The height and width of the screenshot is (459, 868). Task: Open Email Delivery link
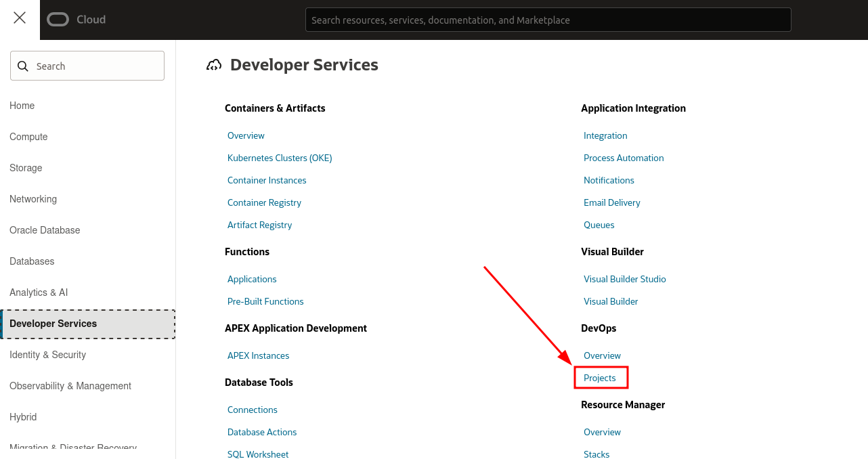pyautogui.click(x=611, y=202)
